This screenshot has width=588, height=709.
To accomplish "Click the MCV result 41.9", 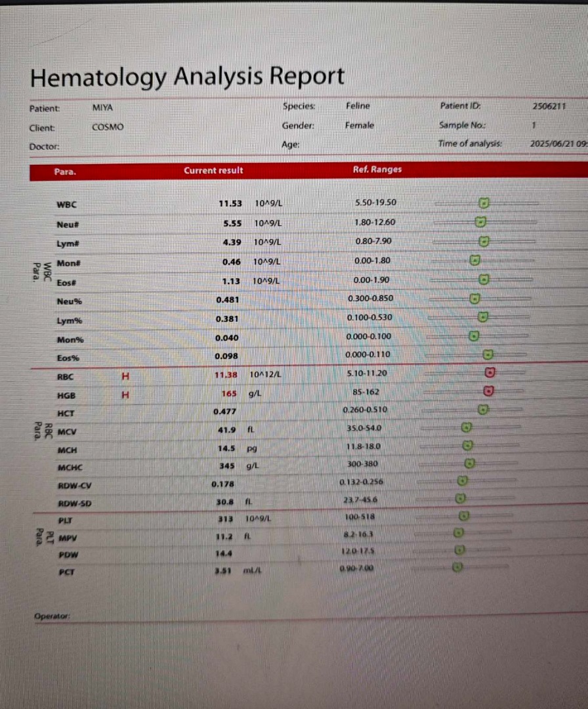I will 227,430.
